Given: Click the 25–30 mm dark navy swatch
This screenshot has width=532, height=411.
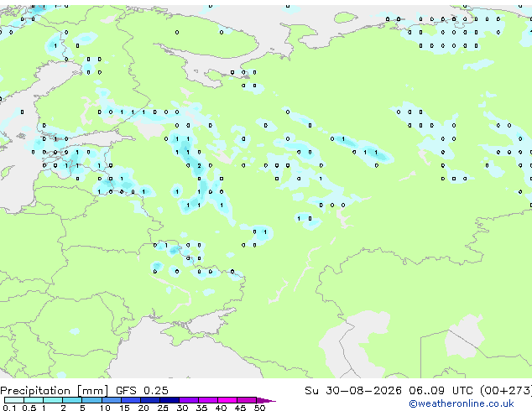Looking at the screenshot, I should [169, 400].
